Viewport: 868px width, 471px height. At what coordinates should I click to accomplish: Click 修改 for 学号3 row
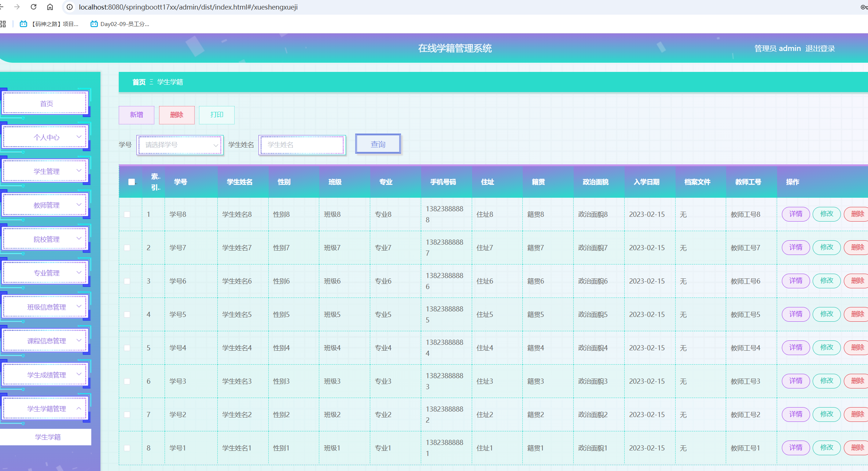tap(827, 381)
